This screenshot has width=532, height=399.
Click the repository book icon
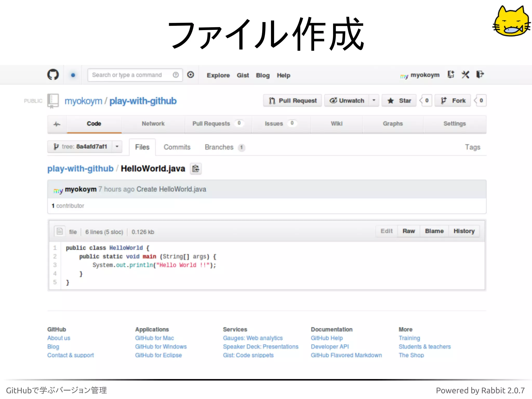pyautogui.click(x=53, y=101)
